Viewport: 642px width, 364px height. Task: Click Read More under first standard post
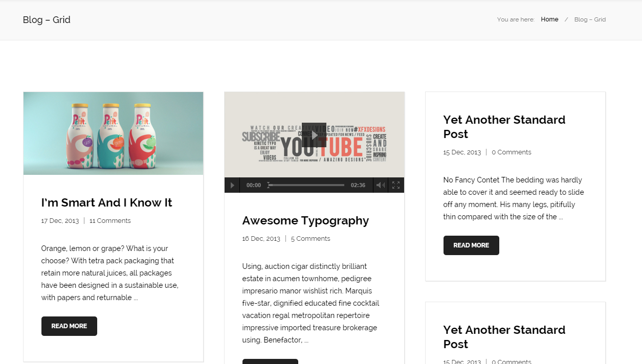point(471,245)
